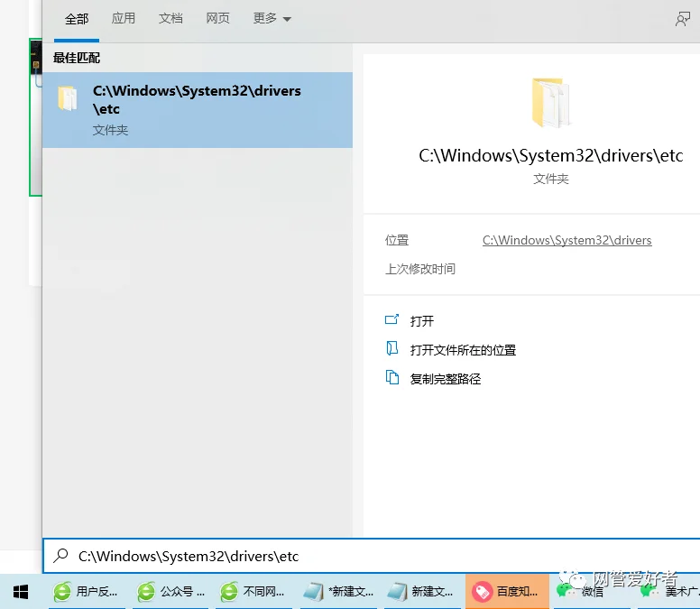Open the C:\Windows\System32\drivers location link
The image size is (700, 609).
(567, 240)
